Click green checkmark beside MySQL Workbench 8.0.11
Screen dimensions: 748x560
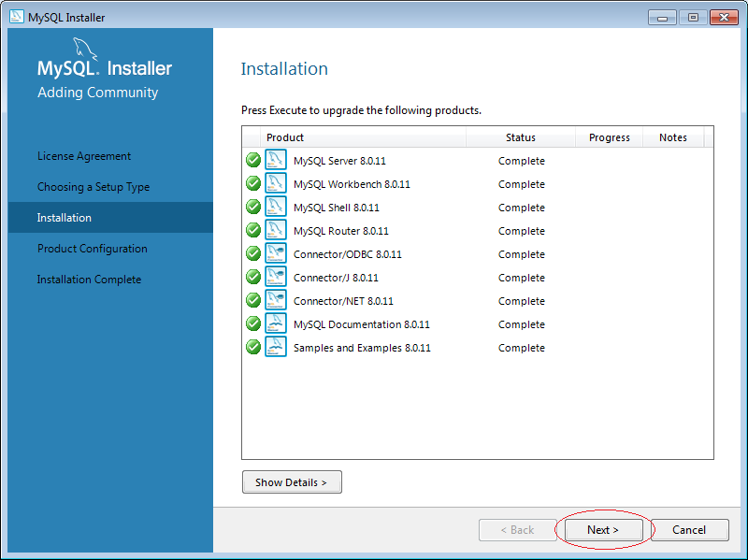click(253, 183)
